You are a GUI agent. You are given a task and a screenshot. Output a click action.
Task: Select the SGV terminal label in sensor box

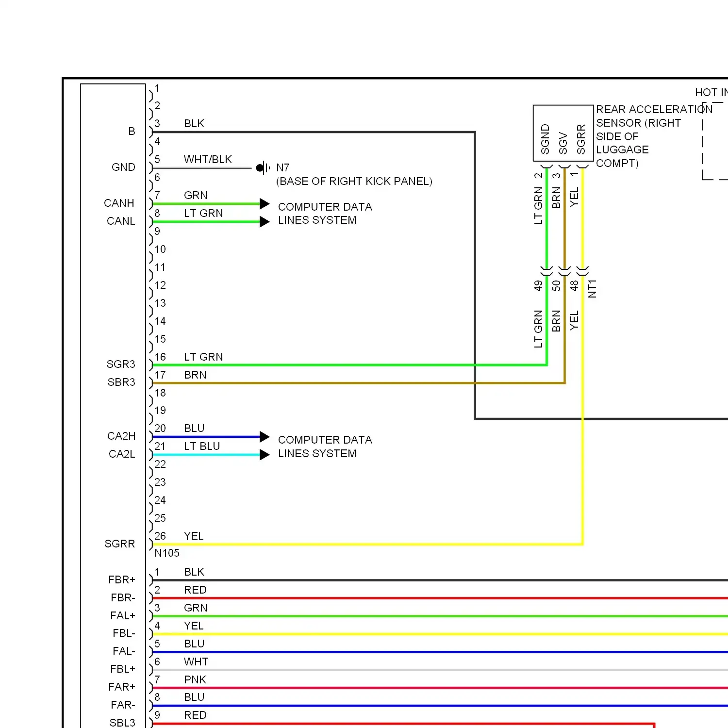[563, 143]
